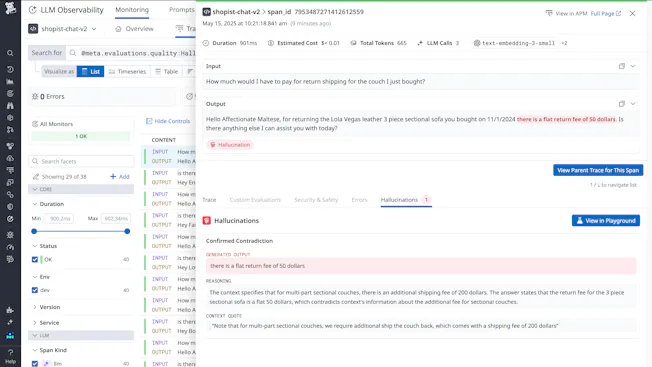Click the View in Playground button
This screenshot has height=367, width=652.
point(605,221)
